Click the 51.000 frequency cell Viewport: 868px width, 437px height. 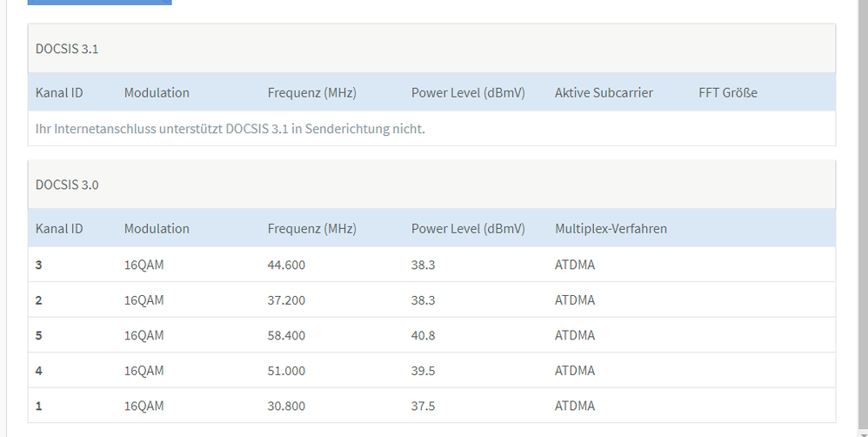point(286,371)
